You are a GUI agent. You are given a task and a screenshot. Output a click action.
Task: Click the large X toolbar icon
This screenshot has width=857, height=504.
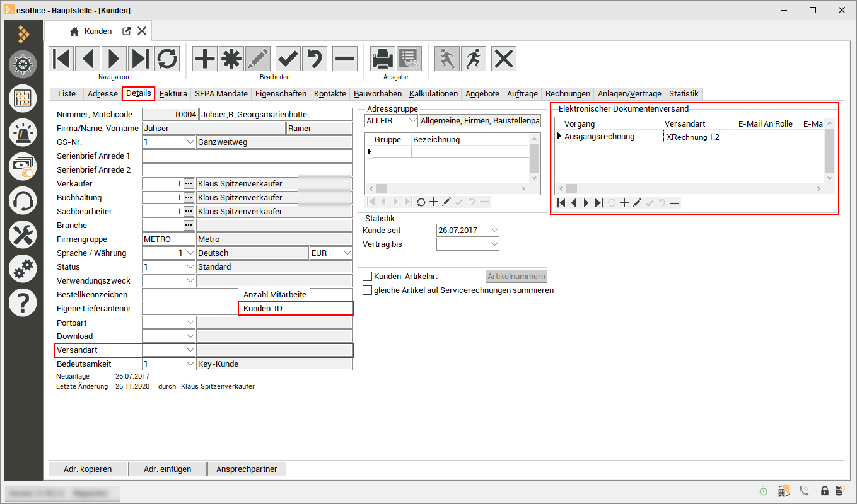coord(504,59)
